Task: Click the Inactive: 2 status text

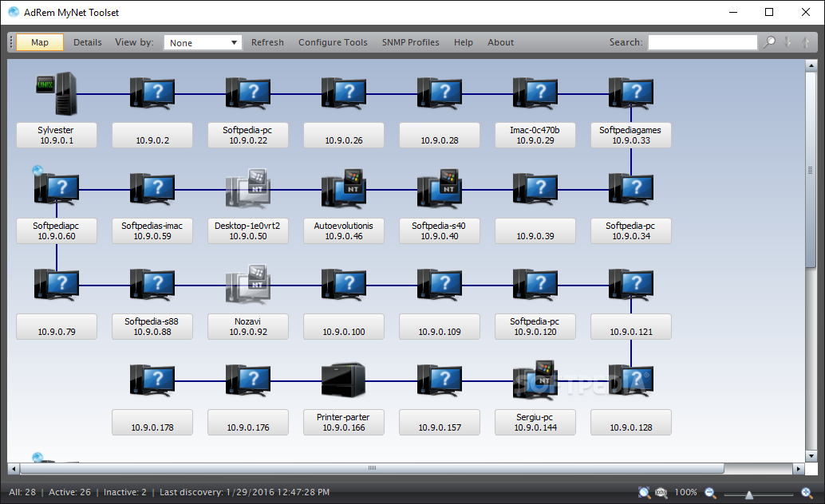Action: [124, 492]
